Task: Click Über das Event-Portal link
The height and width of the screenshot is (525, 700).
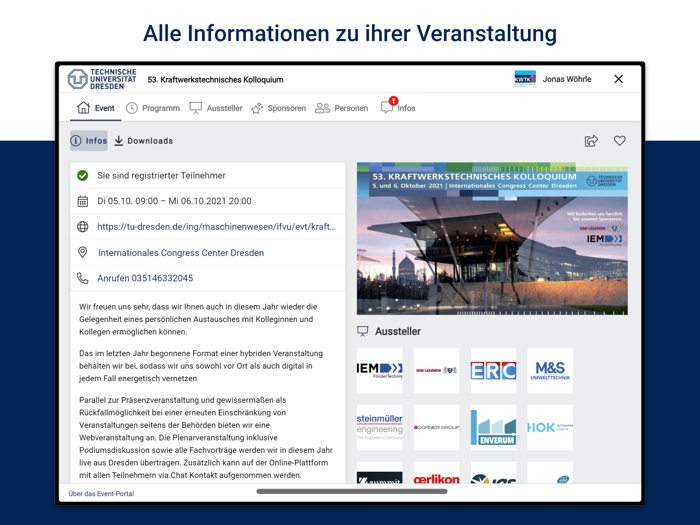Action: pos(101,493)
